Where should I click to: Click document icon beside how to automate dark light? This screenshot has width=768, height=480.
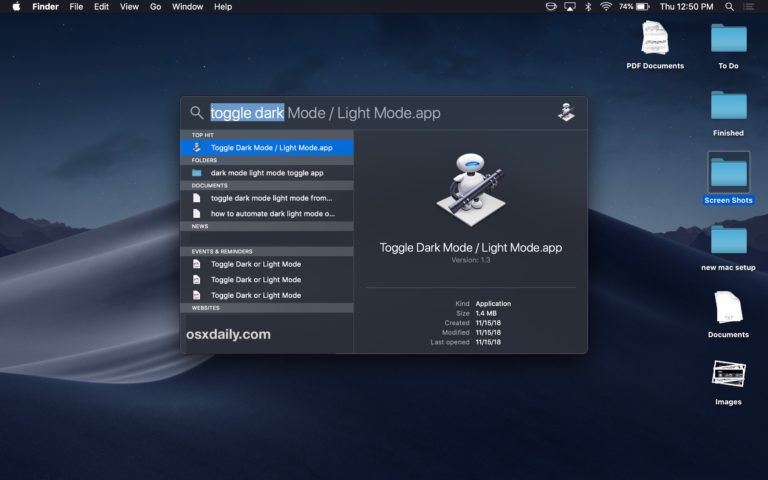click(x=196, y=214)
